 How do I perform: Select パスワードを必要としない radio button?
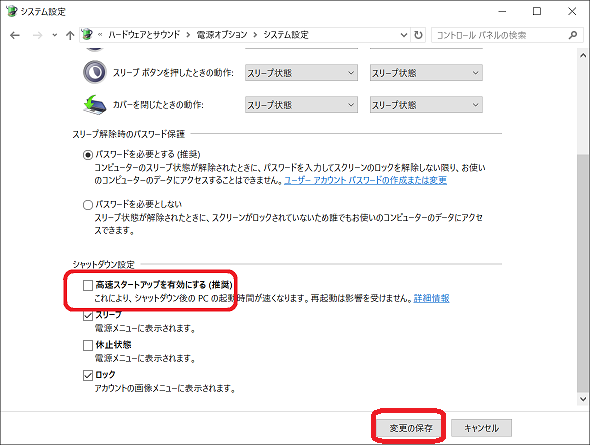pos(88,205)
